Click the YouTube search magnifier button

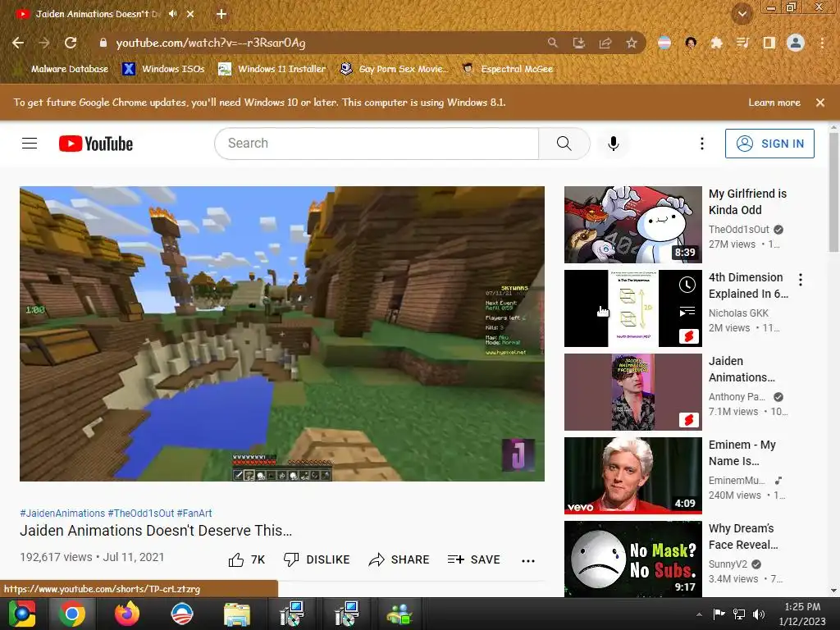pos(564,143)
